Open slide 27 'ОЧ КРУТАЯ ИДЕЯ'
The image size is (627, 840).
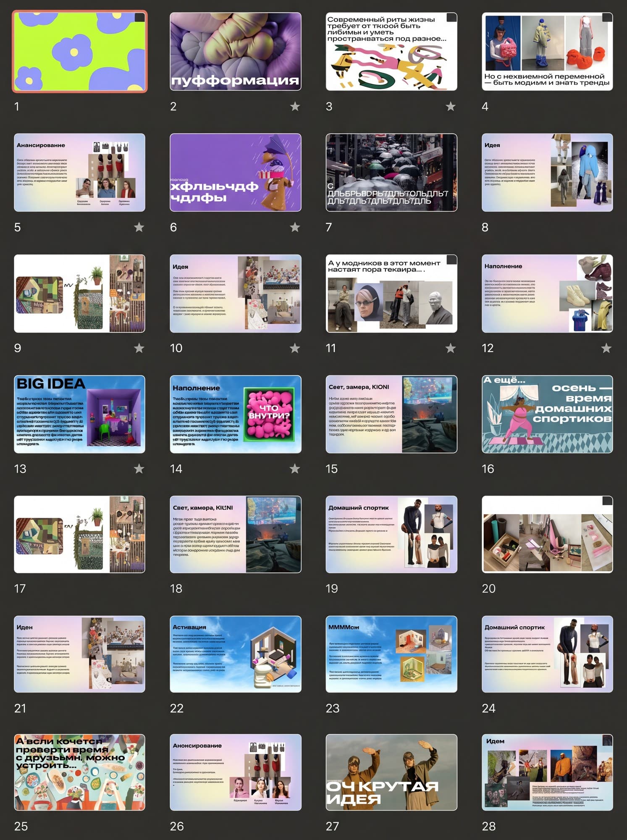[391, 772]
